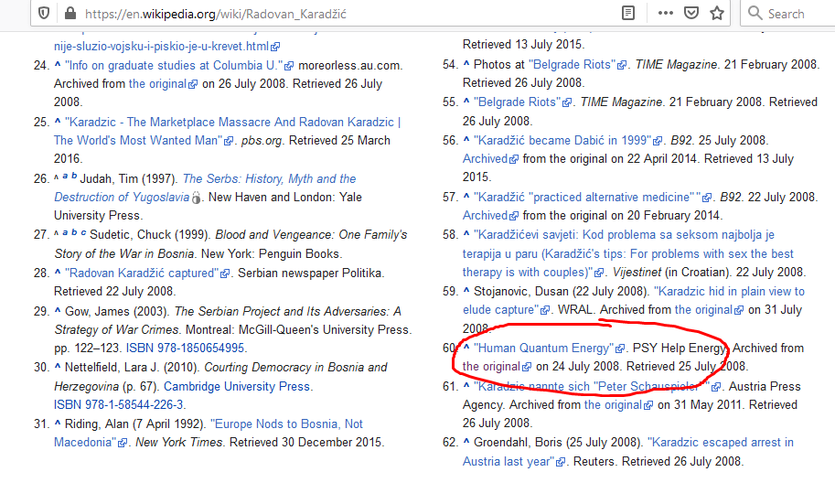Click the Wikipedia URL in address bar
The height and width of the screenshot is (504, 835).
(x=216, y=14)
